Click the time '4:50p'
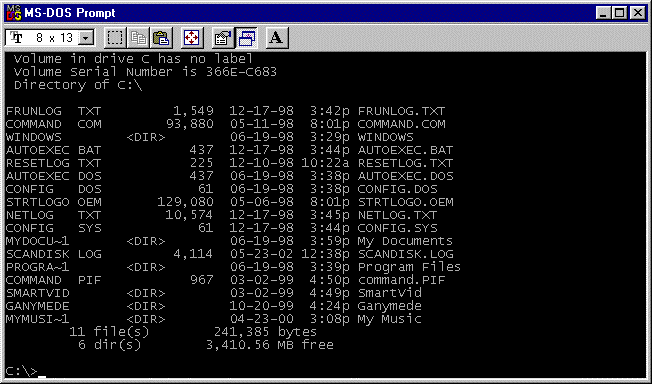Screen dimensions: 652x384 [x=330, y=280]
